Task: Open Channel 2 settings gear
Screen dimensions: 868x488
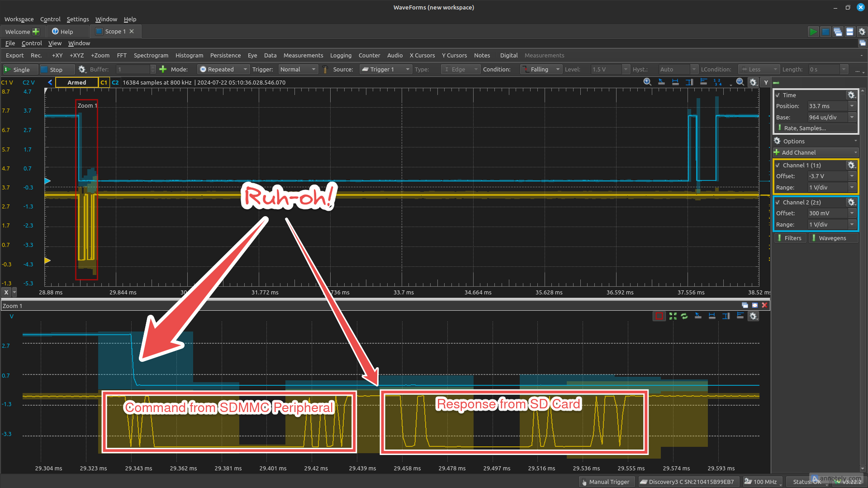Action: pyautogui.click(x=851, y=202)
